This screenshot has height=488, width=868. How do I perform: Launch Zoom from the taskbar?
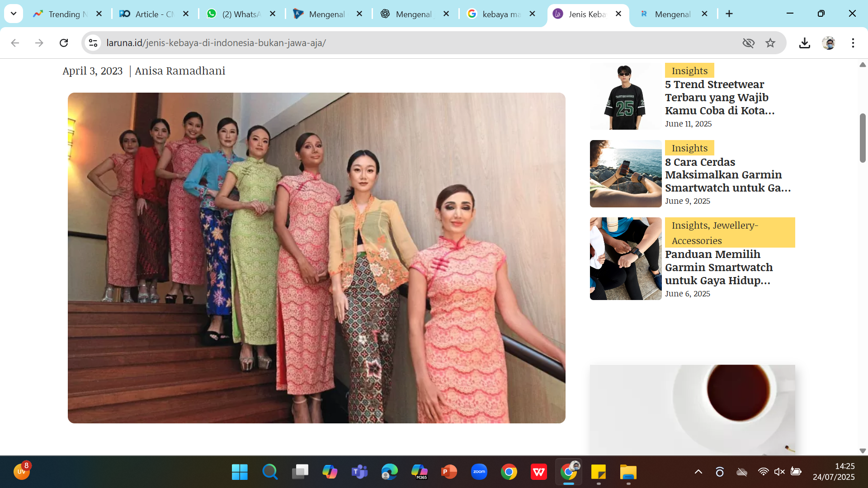tap(479, 472)
